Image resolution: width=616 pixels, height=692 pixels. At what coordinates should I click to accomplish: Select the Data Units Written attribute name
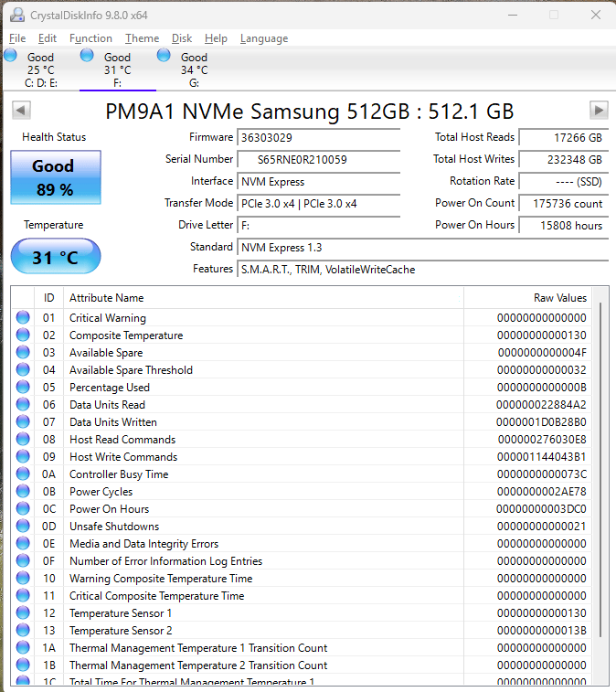(113, 422)
